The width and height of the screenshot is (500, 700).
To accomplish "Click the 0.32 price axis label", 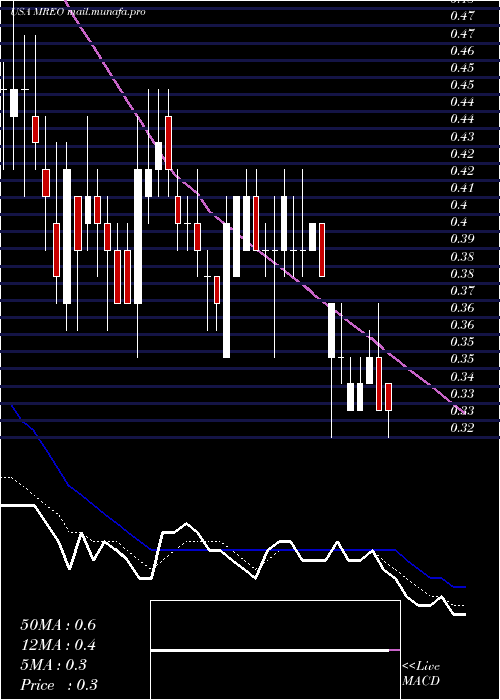I will point(462,428).
